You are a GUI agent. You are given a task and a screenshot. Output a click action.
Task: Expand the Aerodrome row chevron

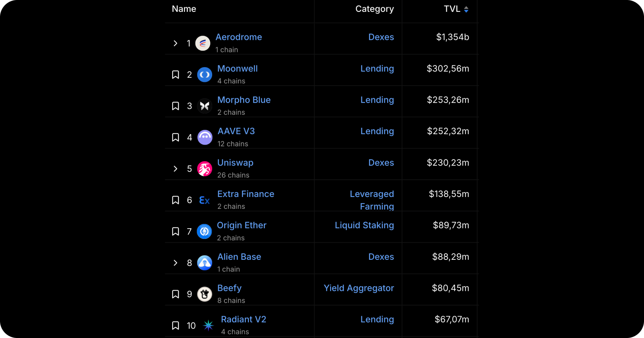pos(176,43)
